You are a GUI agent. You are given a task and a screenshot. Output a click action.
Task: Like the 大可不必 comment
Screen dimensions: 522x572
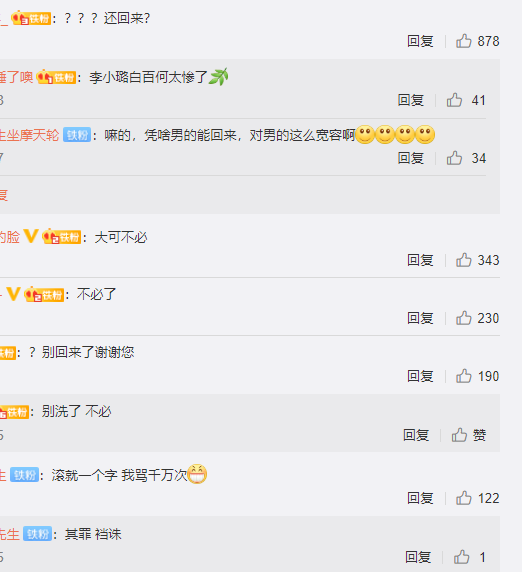pyautogui.click(x=464, y=260)
